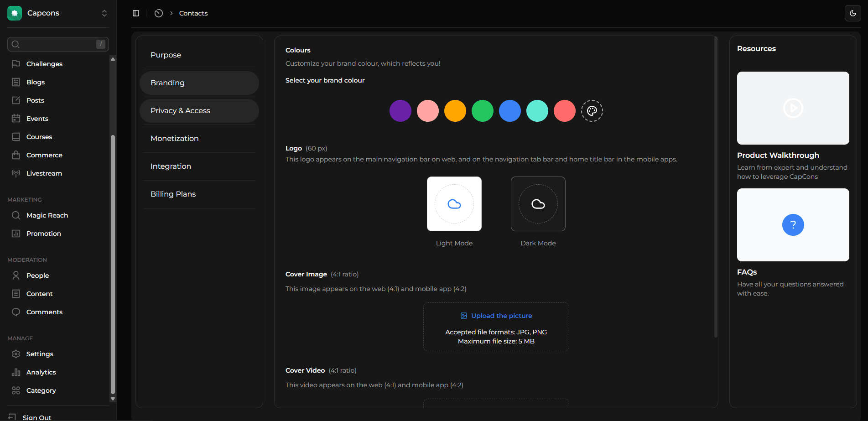Click the sidebar search input field
The height and width of the screenshot is (421, 868).
(58, 44)
